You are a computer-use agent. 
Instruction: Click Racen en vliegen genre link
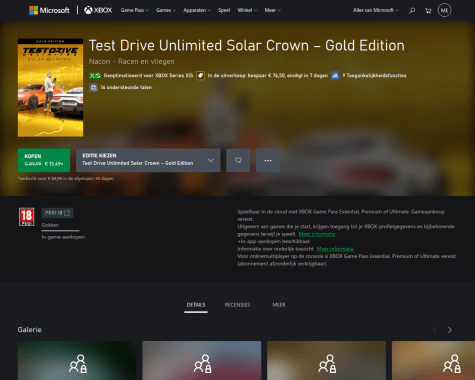(146, 62)
